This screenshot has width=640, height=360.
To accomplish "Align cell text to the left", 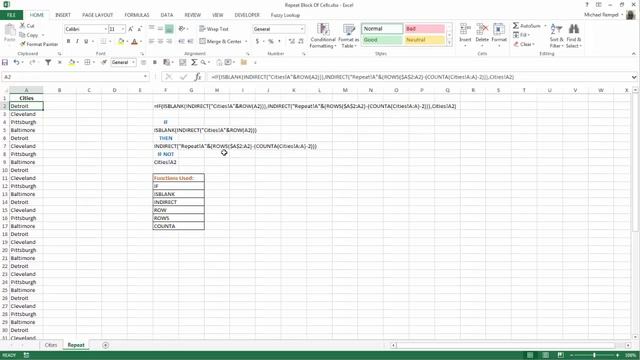I will click(151, 41).
